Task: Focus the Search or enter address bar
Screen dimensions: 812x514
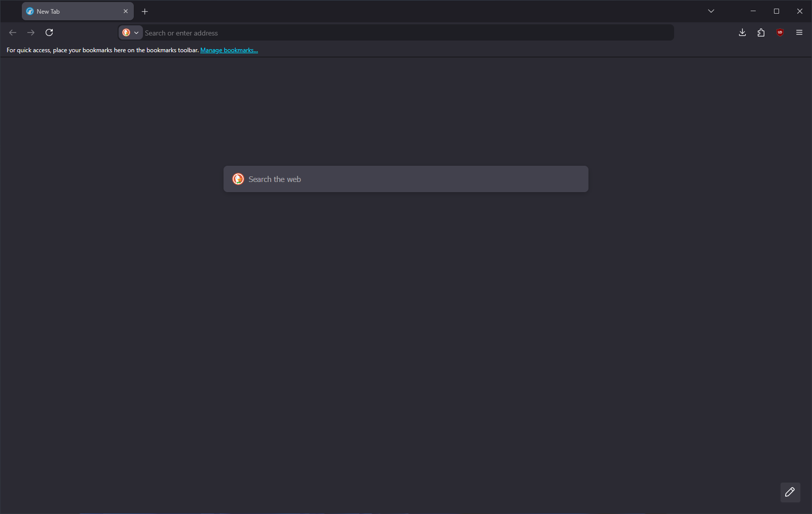Action: (408, 33)
